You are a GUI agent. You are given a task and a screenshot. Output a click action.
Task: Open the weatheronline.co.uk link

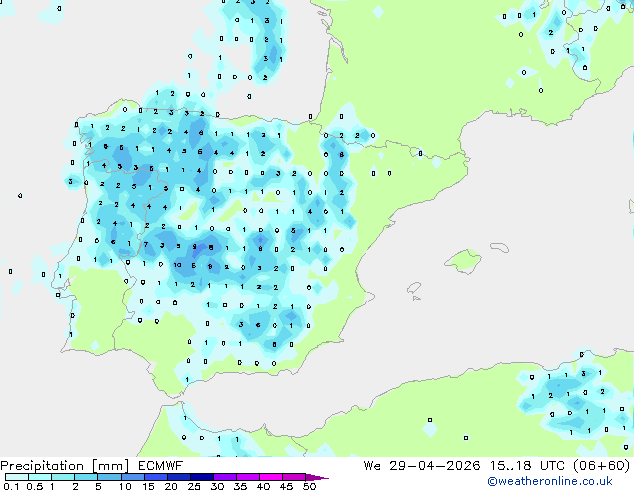pos(550,481)
